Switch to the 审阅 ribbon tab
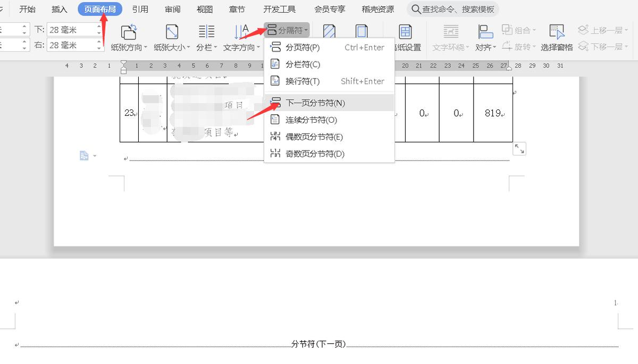The image size is (638, 364). point(172,9)
